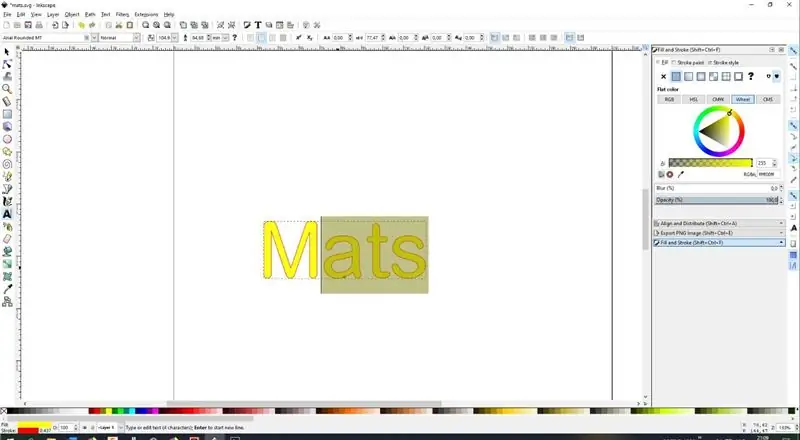Select the Text tool in toolbox
Image resolution: width=800 pixels, height=440 pixels.
click(7, 214)
